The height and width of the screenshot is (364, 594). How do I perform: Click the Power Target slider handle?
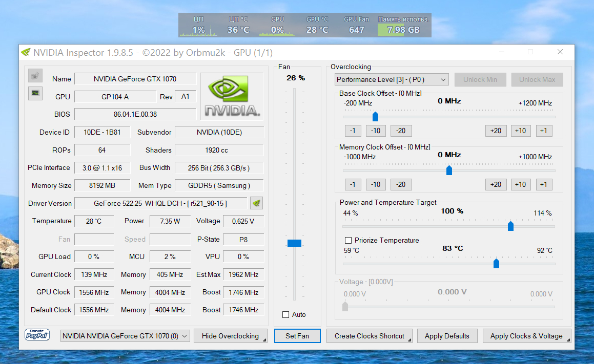[x=510, y=226]
